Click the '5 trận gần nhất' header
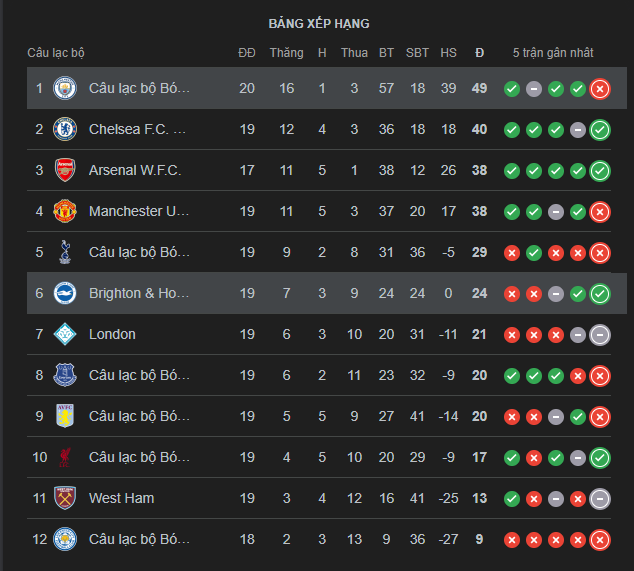Viewport: 634px width, 571px height. click(552, 53)
